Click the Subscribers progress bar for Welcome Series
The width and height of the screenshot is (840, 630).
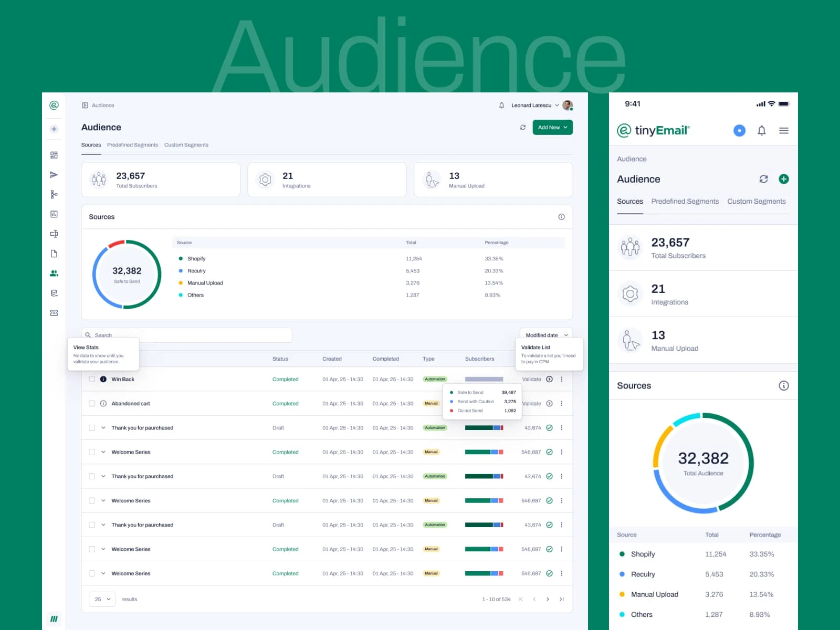482,451
